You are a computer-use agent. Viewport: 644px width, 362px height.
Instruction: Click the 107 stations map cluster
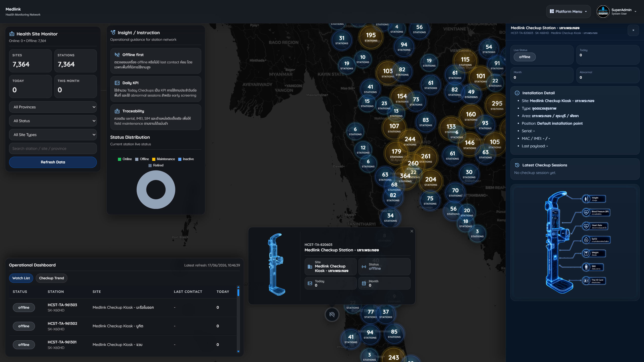[394, 128]
